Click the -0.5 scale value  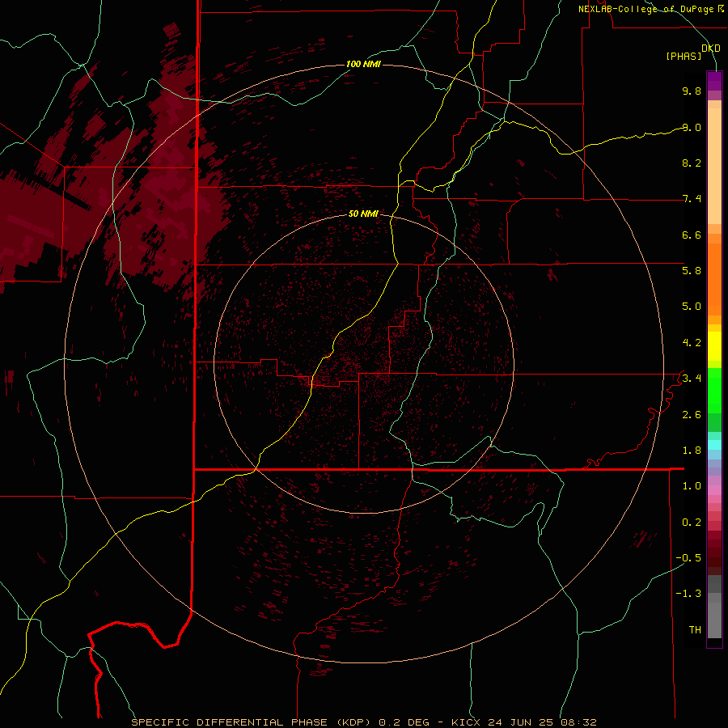coord(688,558)
